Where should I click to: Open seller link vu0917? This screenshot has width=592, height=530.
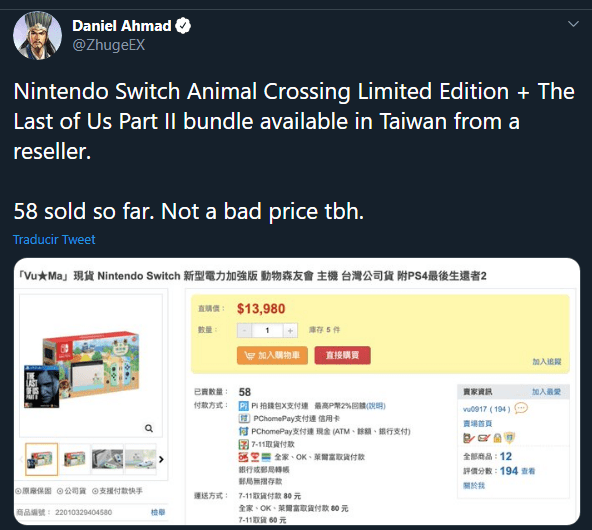[475, 409]
